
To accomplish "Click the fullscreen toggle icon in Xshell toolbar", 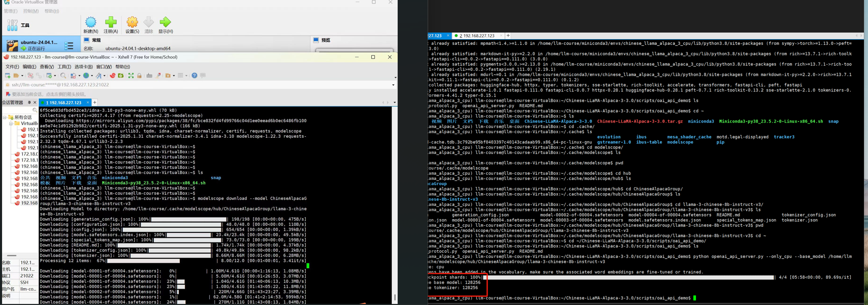I will click(x=131, y=76).
